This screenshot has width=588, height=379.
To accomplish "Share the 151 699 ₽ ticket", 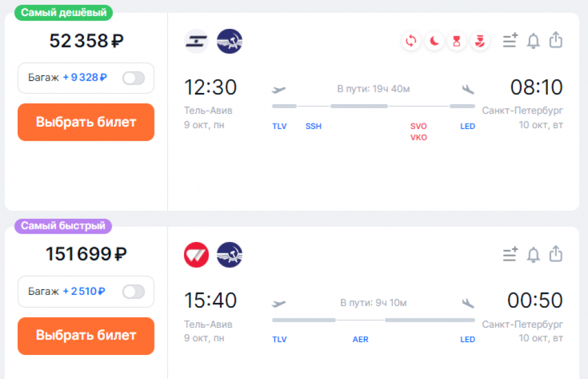I will pyautogui.click(x=556, y=254).
